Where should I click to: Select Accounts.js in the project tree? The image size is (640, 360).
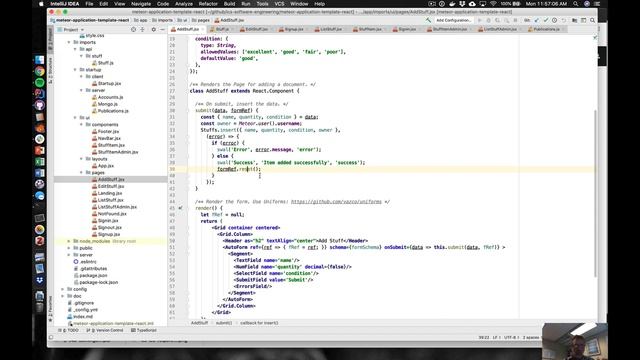coord(110,97)
